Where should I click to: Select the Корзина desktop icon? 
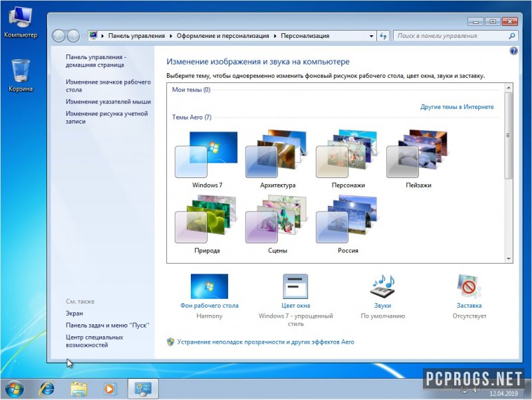point(21,76)
